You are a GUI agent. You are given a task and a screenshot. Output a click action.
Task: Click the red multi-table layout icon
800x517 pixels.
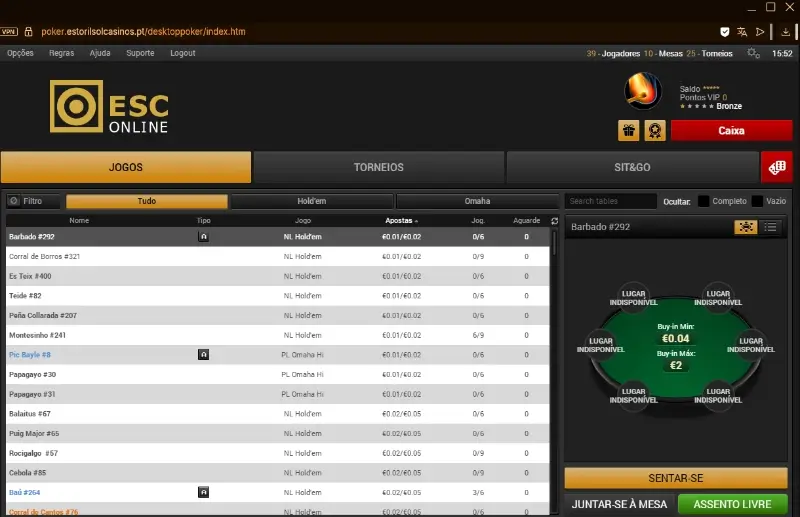(777, 167)
